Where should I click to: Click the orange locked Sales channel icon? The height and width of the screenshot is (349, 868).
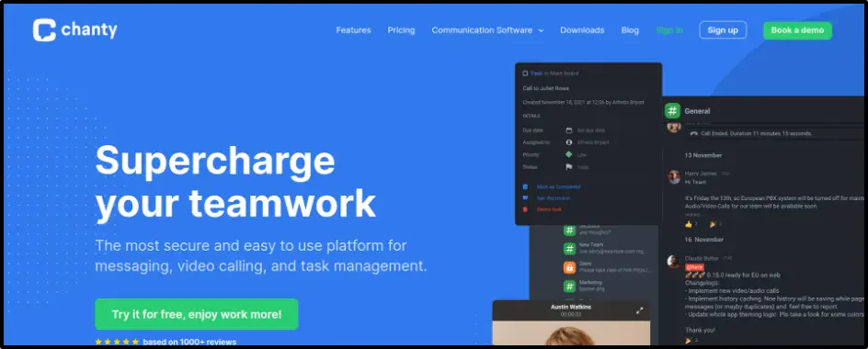570,267
